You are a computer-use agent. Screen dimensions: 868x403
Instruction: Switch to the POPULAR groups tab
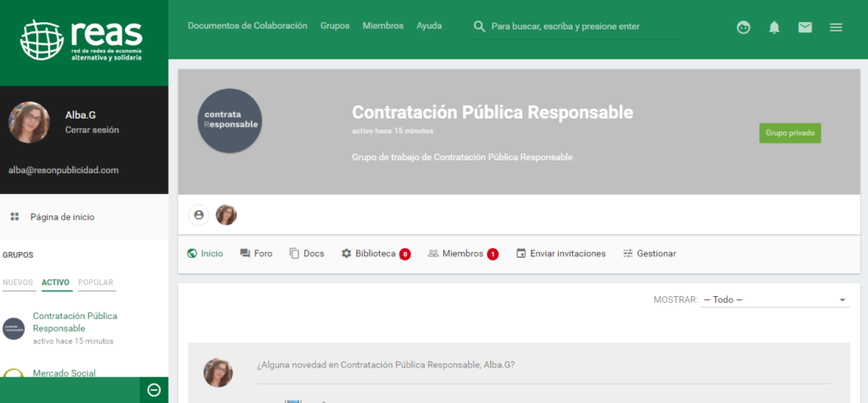[x=96, y=283]
